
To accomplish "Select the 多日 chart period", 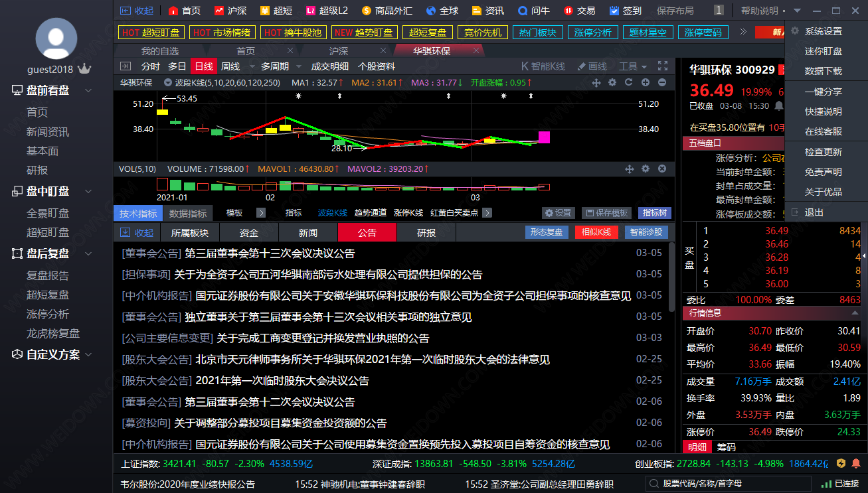I will click(177, 66).
